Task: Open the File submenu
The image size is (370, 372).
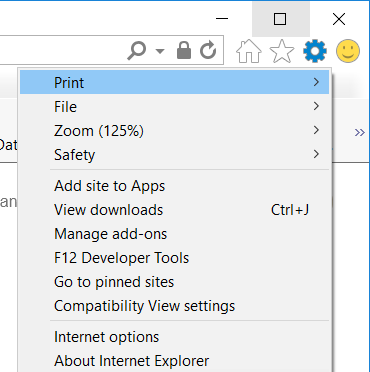Action: point(174,106)
